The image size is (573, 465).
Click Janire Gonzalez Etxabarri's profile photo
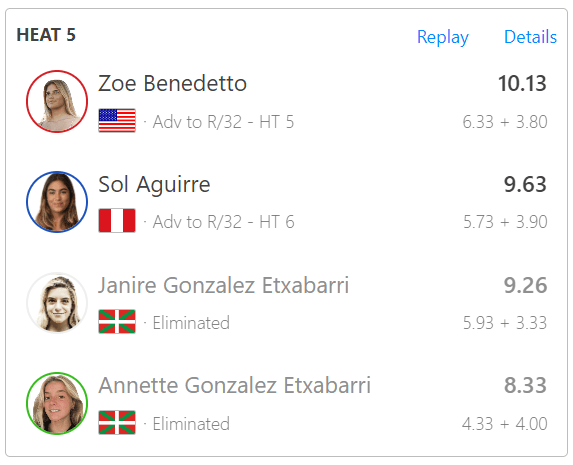[57, 303]
